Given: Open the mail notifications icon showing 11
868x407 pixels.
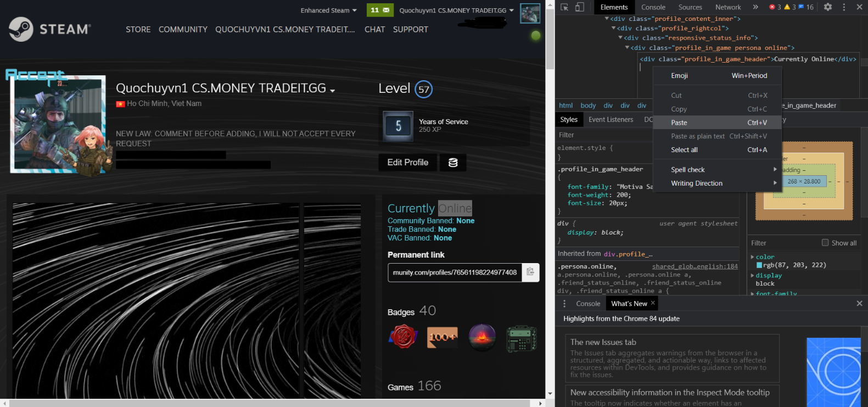Looking at the screenshot, I should 380,10.
